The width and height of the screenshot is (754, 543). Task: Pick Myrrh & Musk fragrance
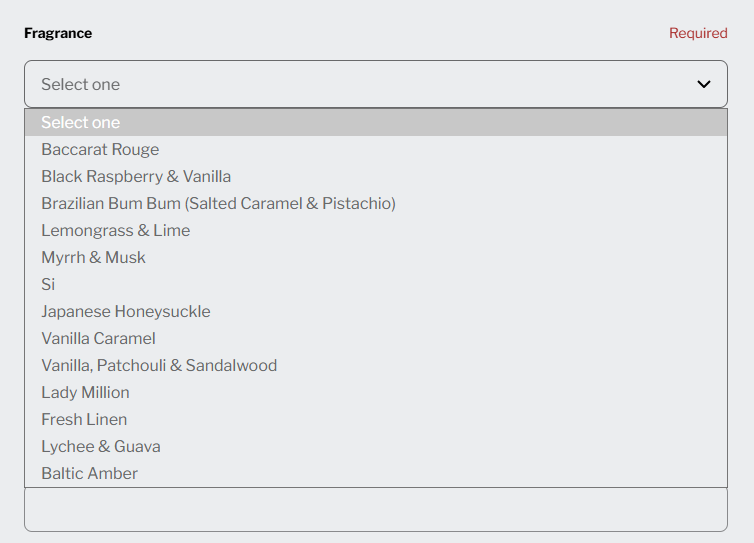(93, 257)
